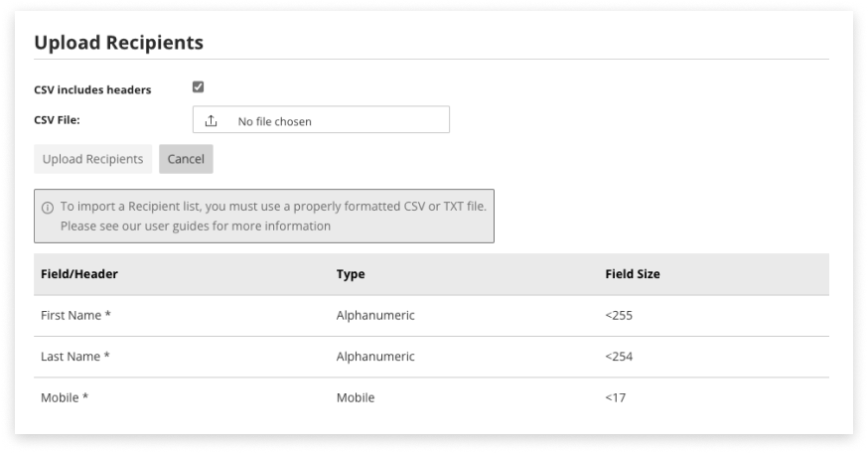Click the upload arrow icon
Viewport: 868px width, 453px height.
(x=211, y=121)
